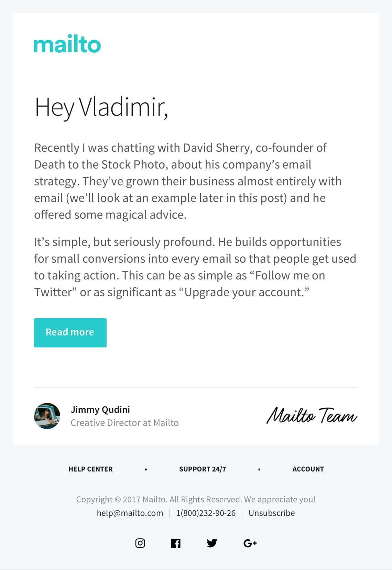This screenshot has width=392, height=570.
Task: Click the Facebook icon in footer
Action: 176,543
